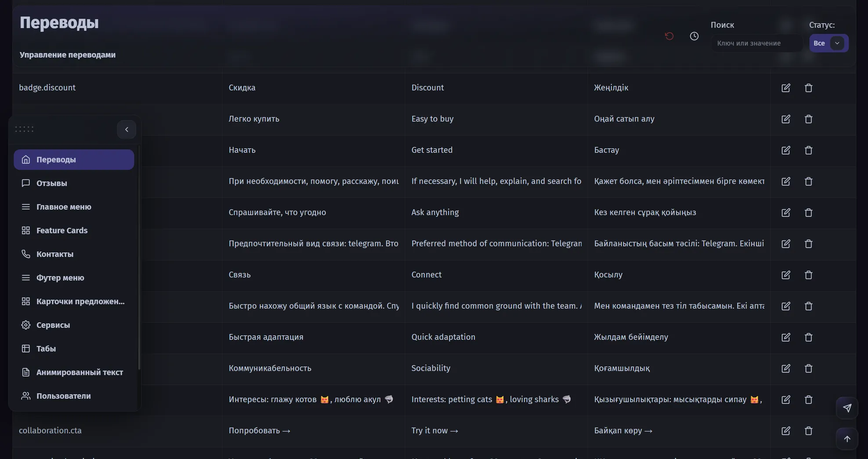Open the Feature Cards section
The height and width of the screenshot is (459, 868).
[61, 230]
